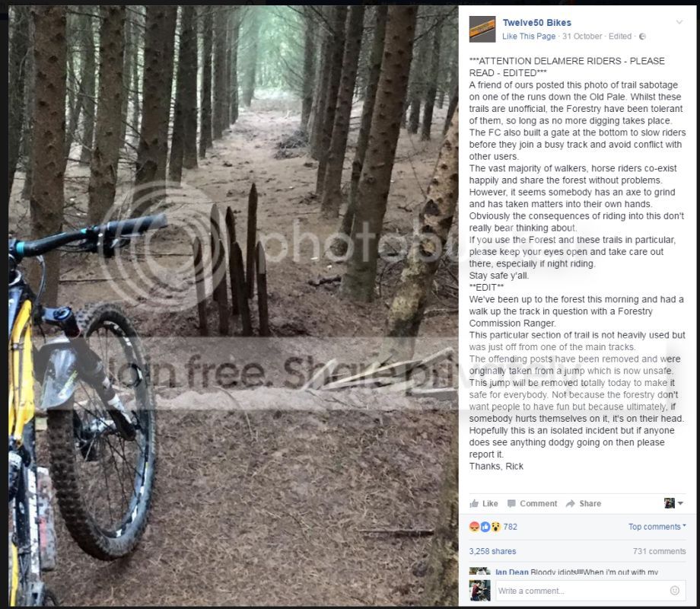Open the forest trail photo
Viewport: 700px width, 609px height.
234,305
